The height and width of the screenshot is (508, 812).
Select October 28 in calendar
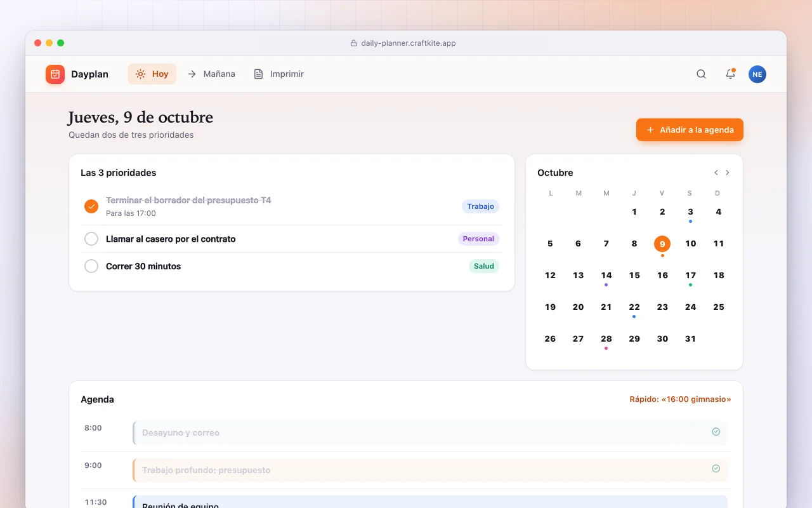[606, 339]
